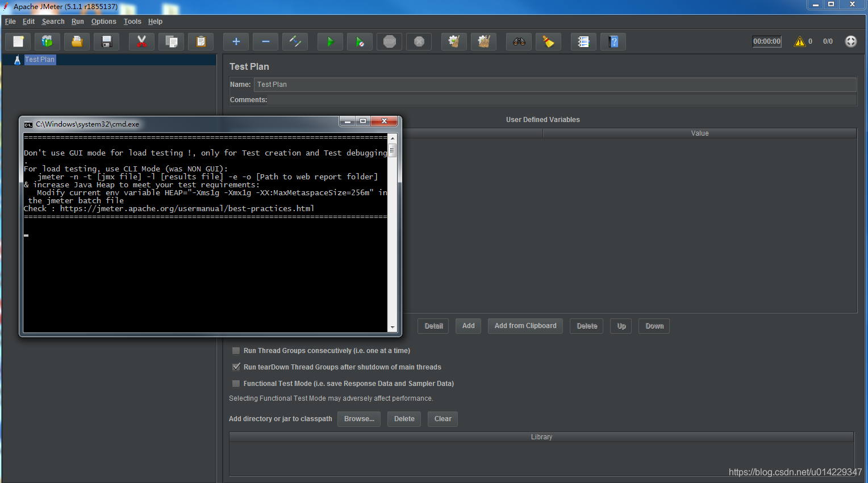The image size is (868, 483).
Task: Start the test with green play icon
Action: click(331, 41)
